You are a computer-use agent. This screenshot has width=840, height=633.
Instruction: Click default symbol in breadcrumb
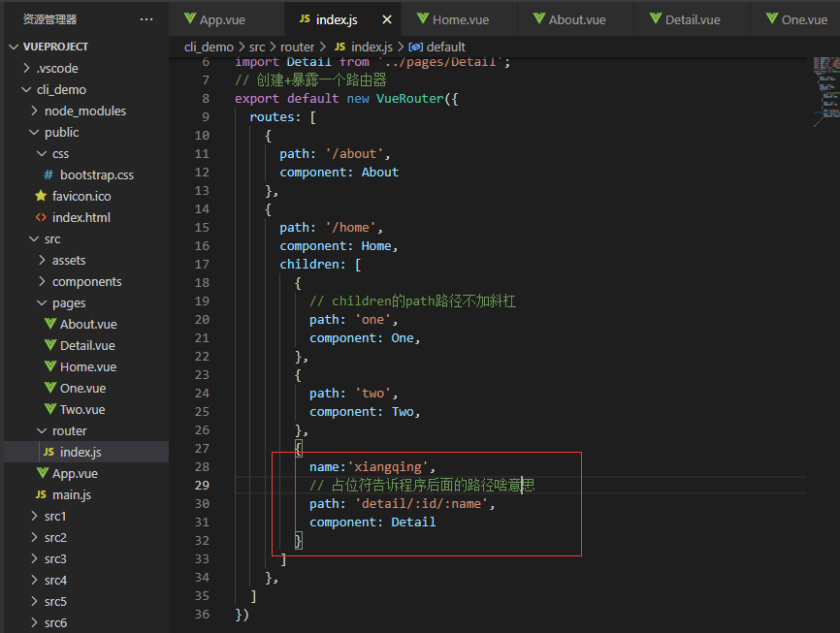(446, 47)
